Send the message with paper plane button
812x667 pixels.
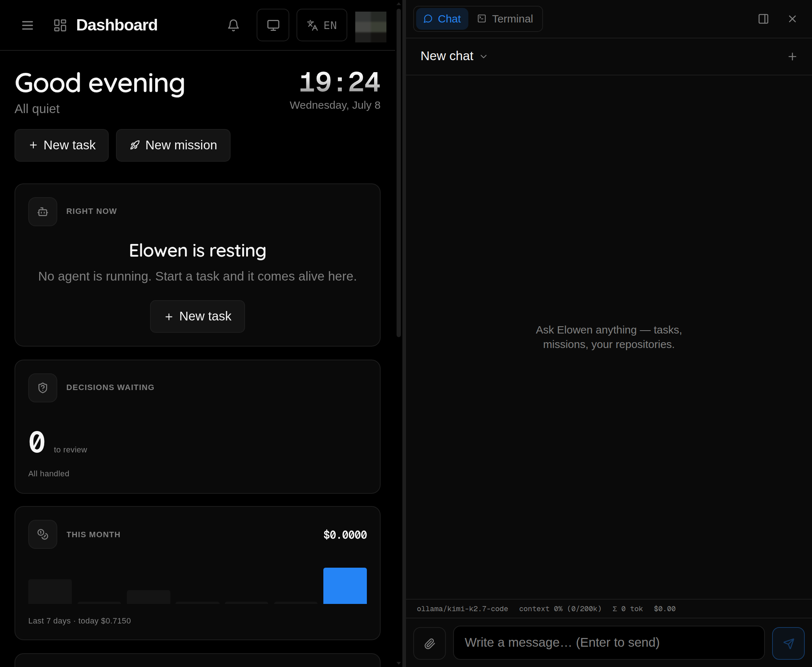point(788,643)
